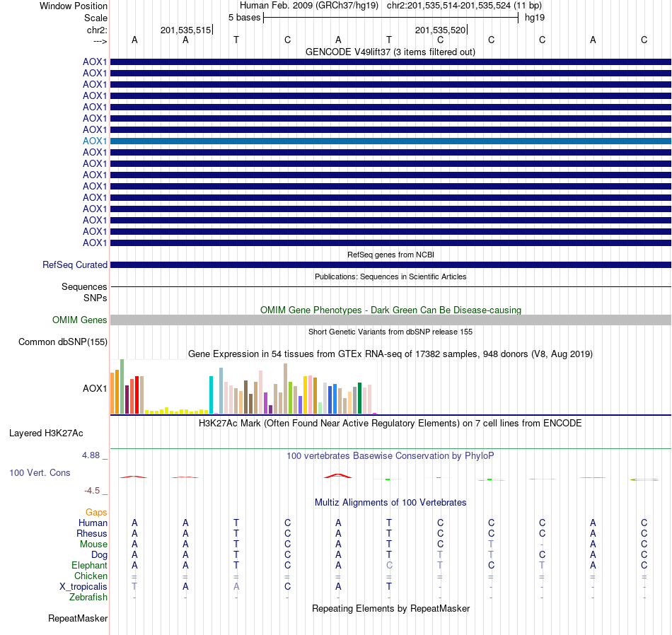Open the GTEx Gene Expression track title

390,354
